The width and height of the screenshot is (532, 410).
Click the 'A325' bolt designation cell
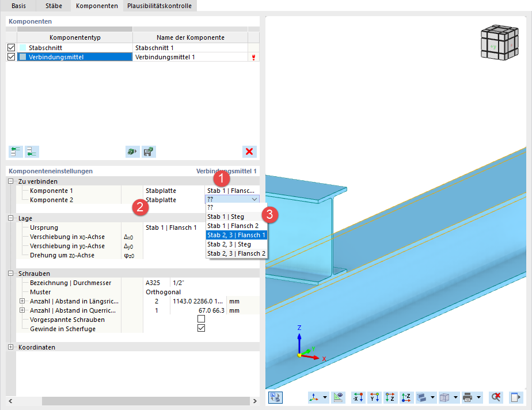[x=156, y=283]
